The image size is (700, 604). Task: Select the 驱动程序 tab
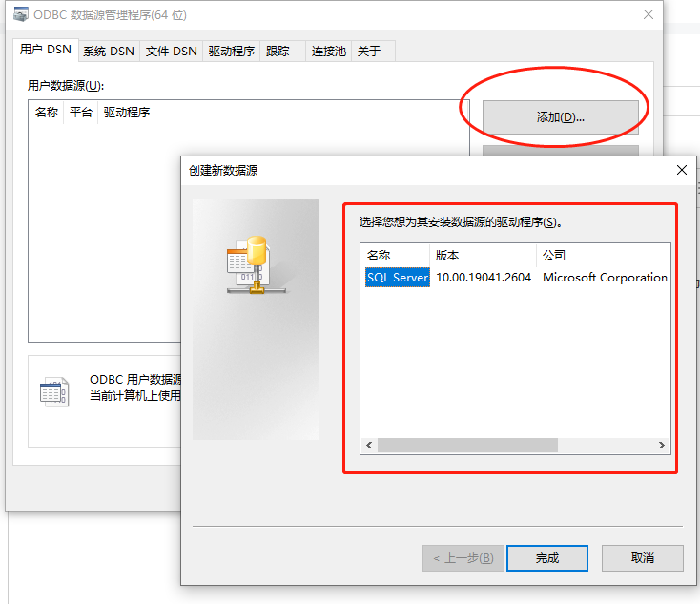(x=231, y=51)
